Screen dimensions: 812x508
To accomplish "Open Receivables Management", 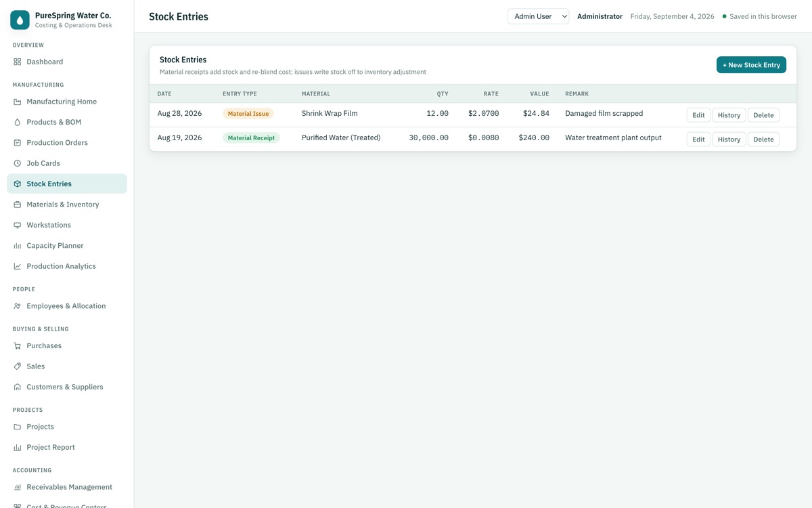I will click(67, 487).
